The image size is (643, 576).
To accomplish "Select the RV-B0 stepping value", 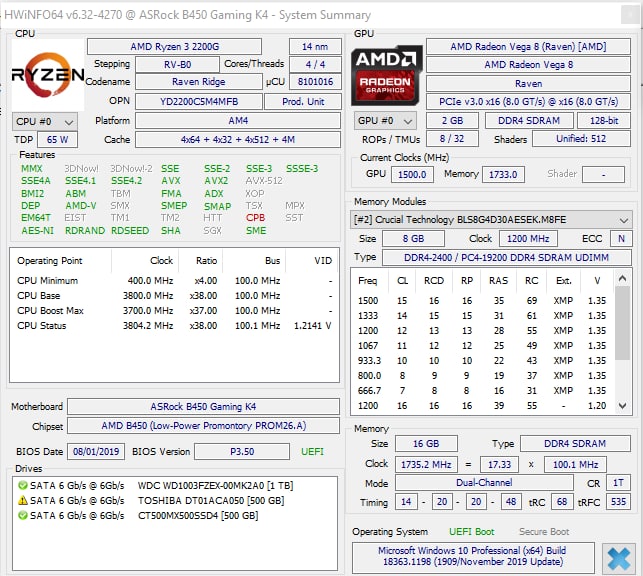I will (177, 64).
